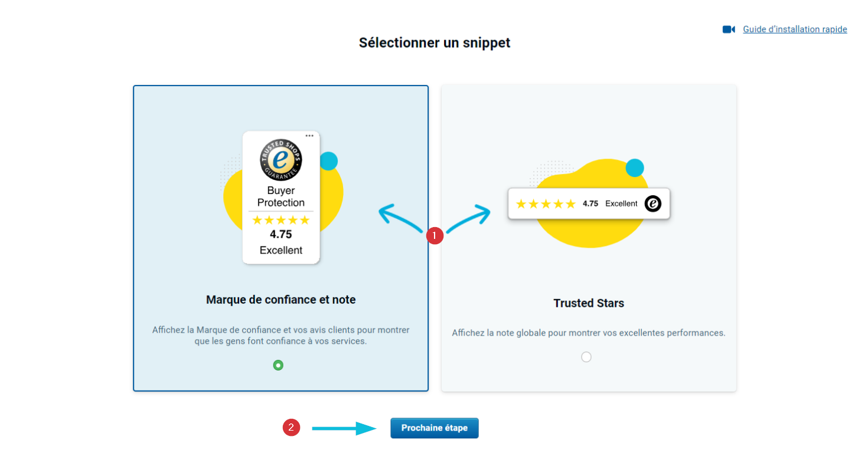Select the Trusted Stars radio button

point(586,357)
